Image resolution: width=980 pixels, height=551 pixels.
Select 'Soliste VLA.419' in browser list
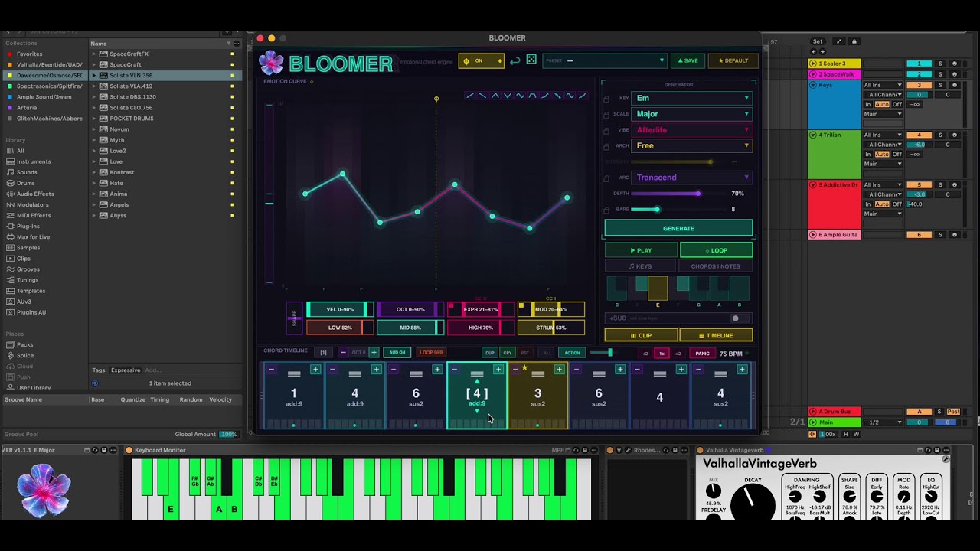point(131,86)
